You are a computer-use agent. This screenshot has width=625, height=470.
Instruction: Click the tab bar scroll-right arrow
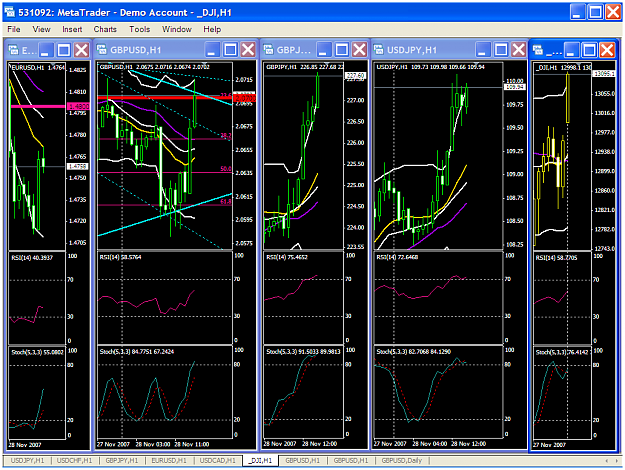pos(617,460)
